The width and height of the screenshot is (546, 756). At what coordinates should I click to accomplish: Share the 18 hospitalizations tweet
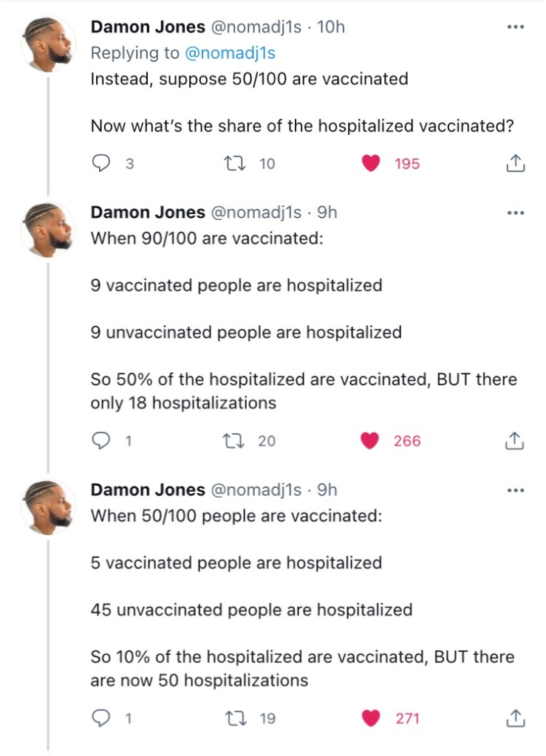tap(515, 441)
